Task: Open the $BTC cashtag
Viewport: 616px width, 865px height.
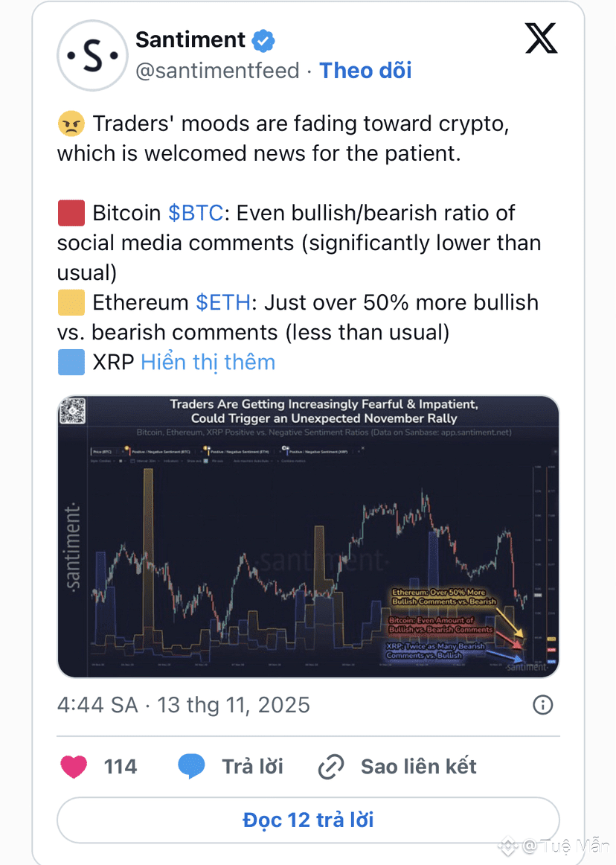Action: [x=196, y=213]
